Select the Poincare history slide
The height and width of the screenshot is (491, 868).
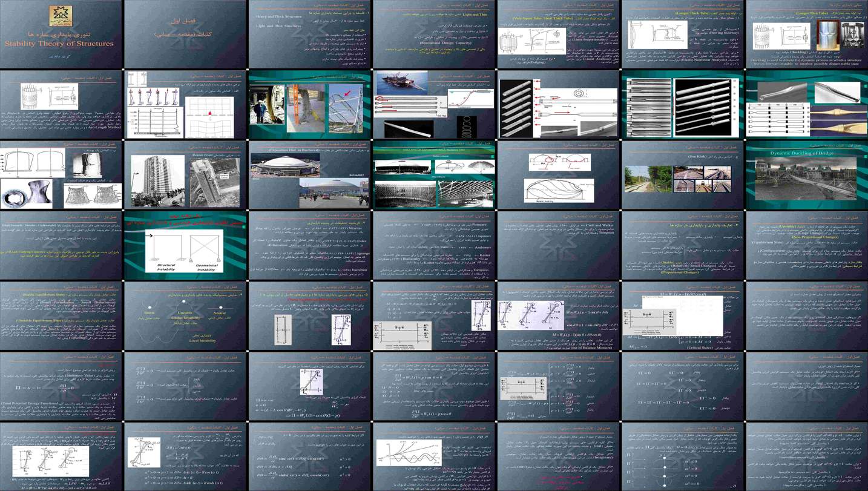pos(433,245)
